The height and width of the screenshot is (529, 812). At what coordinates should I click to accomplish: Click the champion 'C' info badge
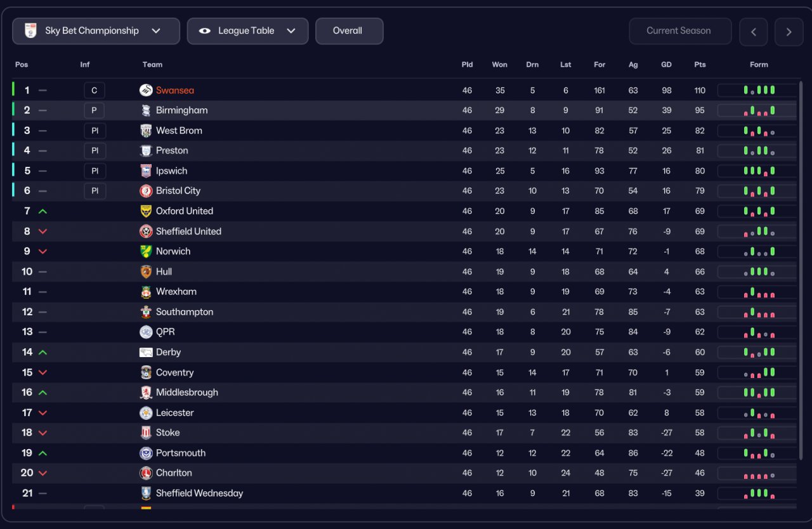[x=95, y=91]
